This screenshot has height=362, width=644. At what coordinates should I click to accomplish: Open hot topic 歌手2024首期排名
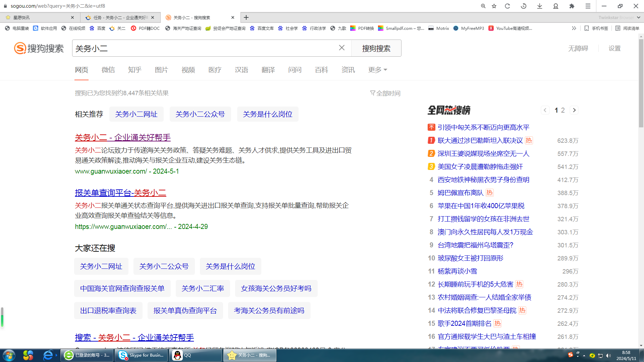(x=465, y=323)
